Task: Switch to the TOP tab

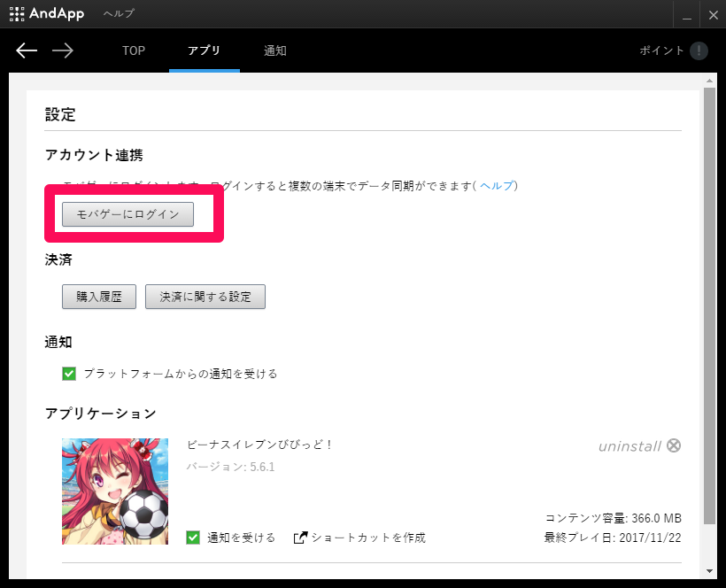Action: 134,50
